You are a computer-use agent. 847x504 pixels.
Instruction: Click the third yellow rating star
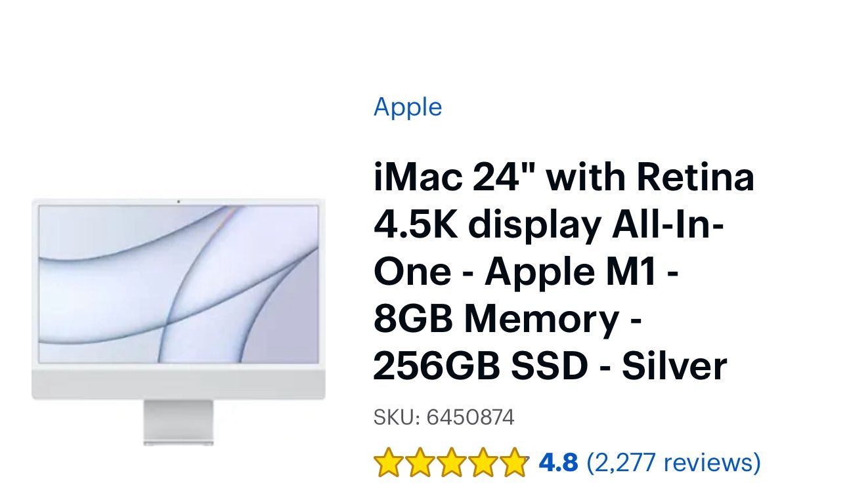click(452, 463)
